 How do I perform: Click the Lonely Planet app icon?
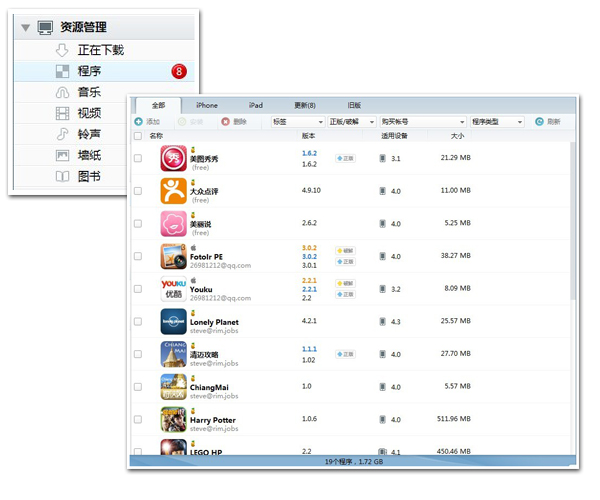(174, 321)
